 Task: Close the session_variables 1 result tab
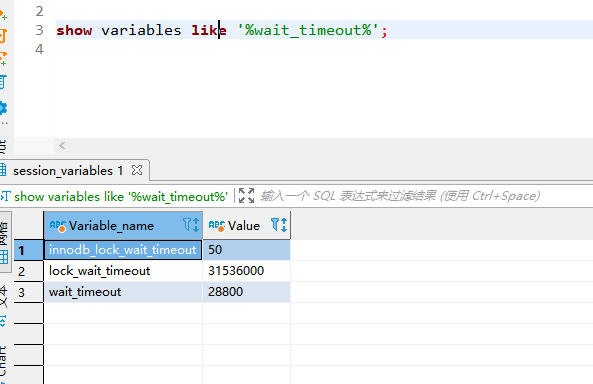pos(137,170)
